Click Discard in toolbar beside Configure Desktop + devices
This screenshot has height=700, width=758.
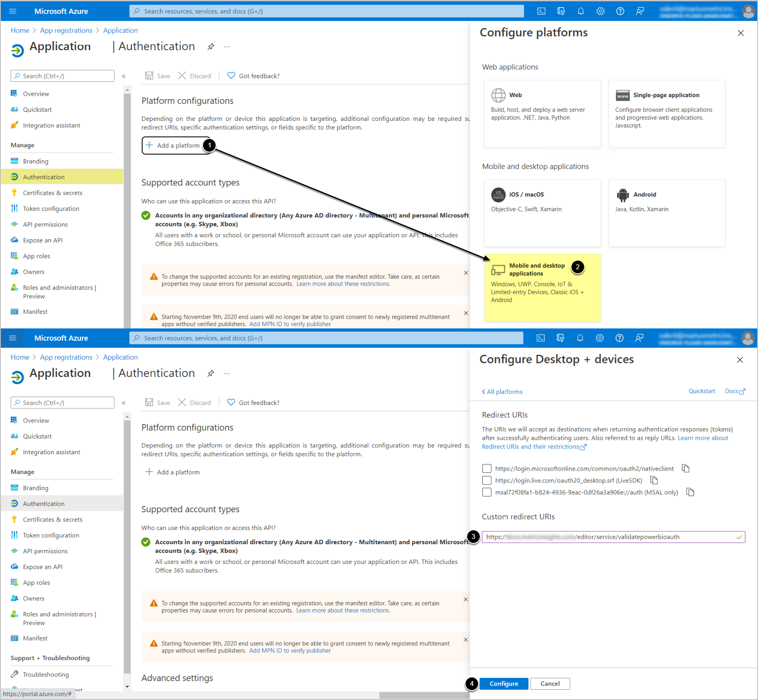194,403
